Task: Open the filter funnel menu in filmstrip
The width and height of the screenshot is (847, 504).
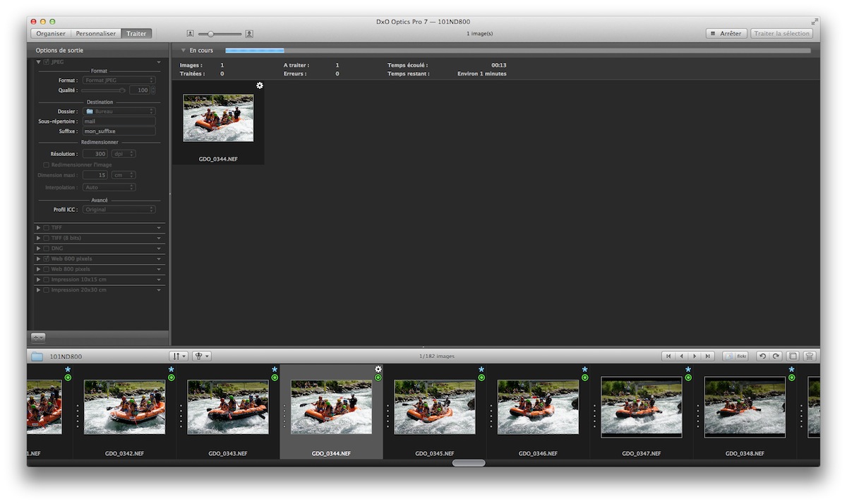Action: tap(202, 356)
